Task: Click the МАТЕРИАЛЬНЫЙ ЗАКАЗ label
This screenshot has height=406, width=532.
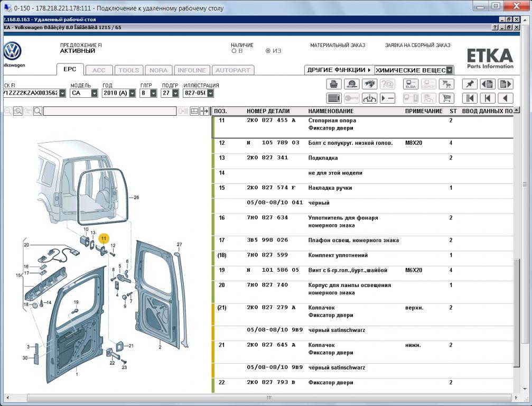Action: [x=338, y=45]
